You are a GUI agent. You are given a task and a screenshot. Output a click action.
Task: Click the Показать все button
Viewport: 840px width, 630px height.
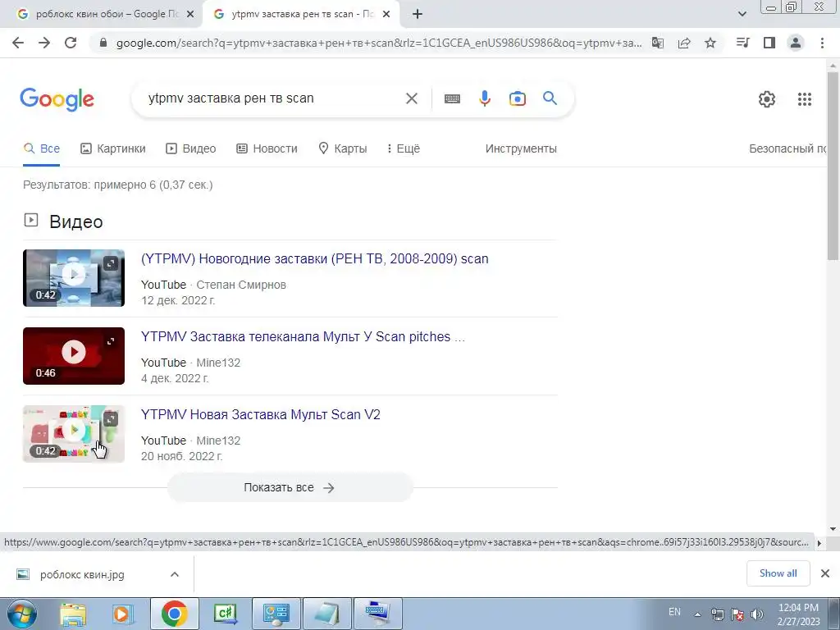(290, 487)
